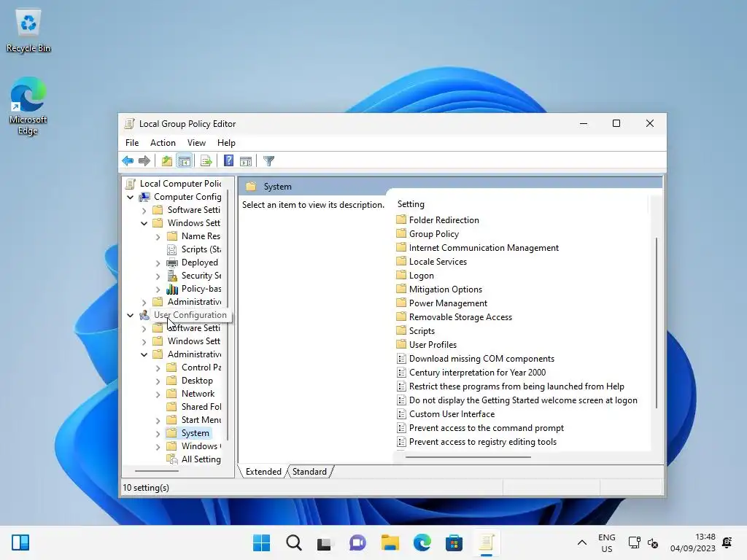747x560 pixels.
Task: Open File Explorer from taskbar
Action: click(x=390, y=542)
